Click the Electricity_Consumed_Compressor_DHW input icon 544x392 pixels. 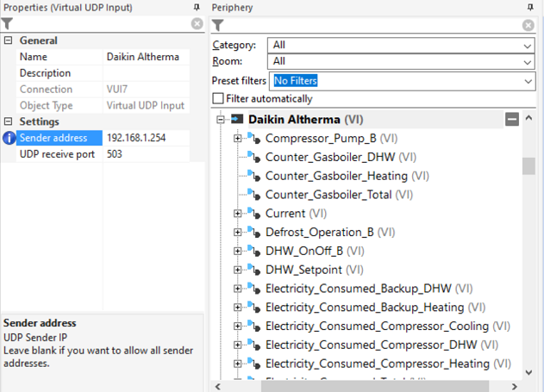pyautogui.click(x=254, y=344)
